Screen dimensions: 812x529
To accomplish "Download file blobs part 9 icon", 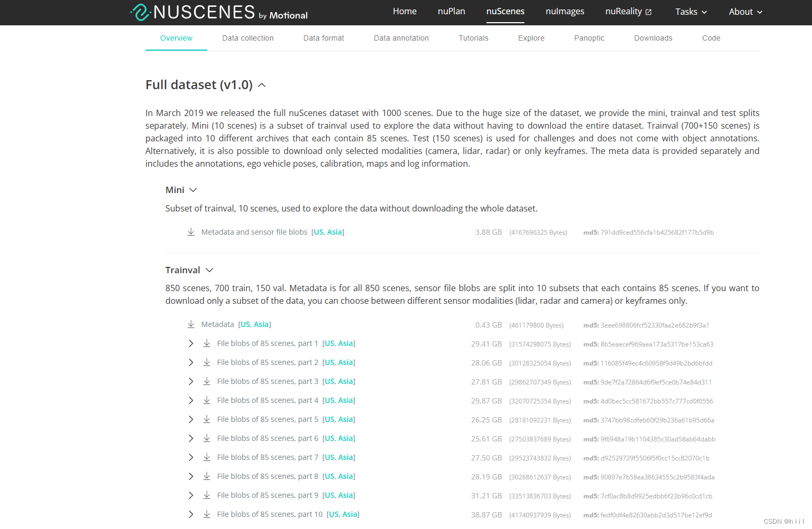I will click(207, 495).
